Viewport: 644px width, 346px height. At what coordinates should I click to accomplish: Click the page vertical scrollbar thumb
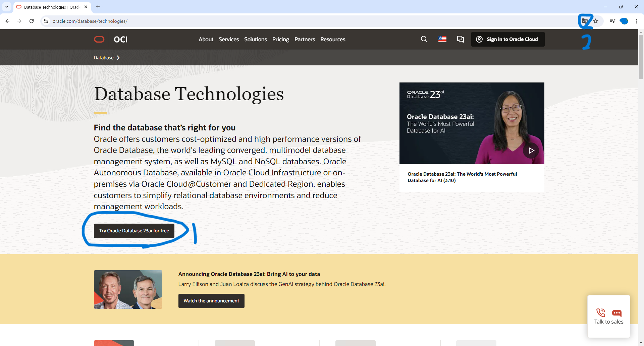641,56
